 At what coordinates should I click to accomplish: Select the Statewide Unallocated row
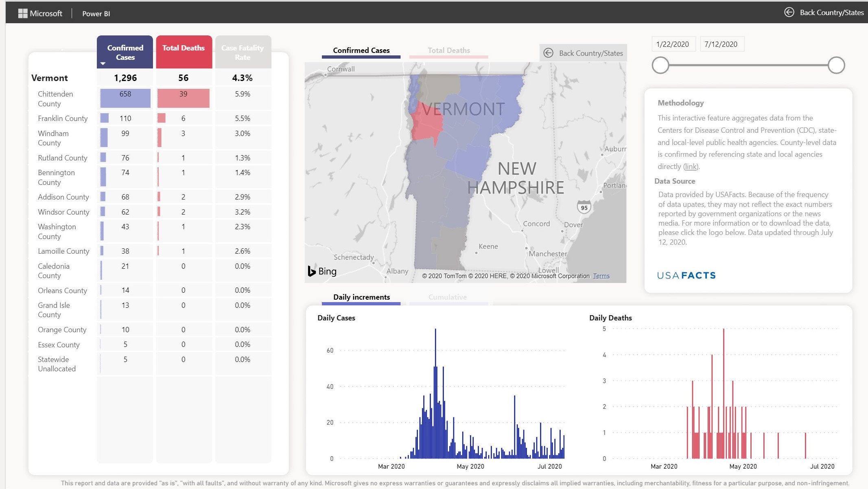(151, 364)
